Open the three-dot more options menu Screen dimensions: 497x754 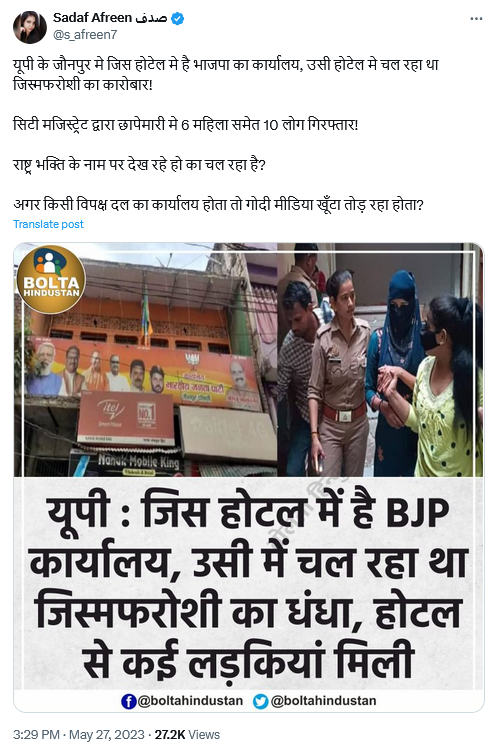pos(476,19)
